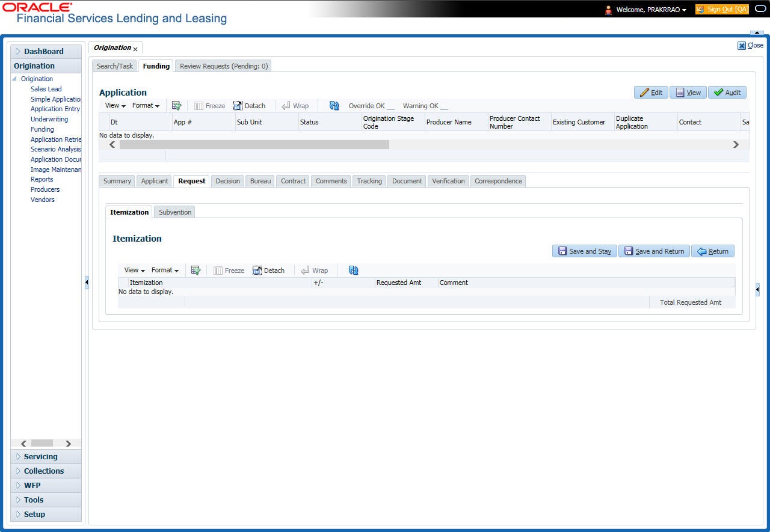770x532 pixels.
Task: Open the Verification tab
Action: click(x=448, y=181)
